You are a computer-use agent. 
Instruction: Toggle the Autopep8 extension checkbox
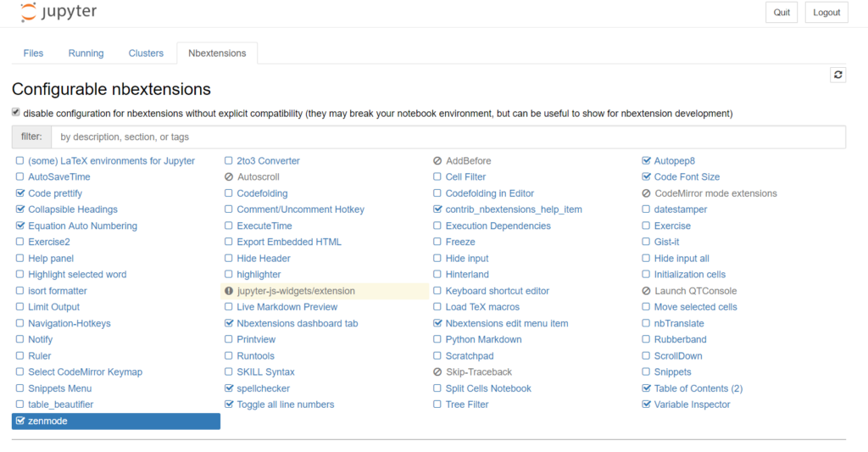(647, 161)
